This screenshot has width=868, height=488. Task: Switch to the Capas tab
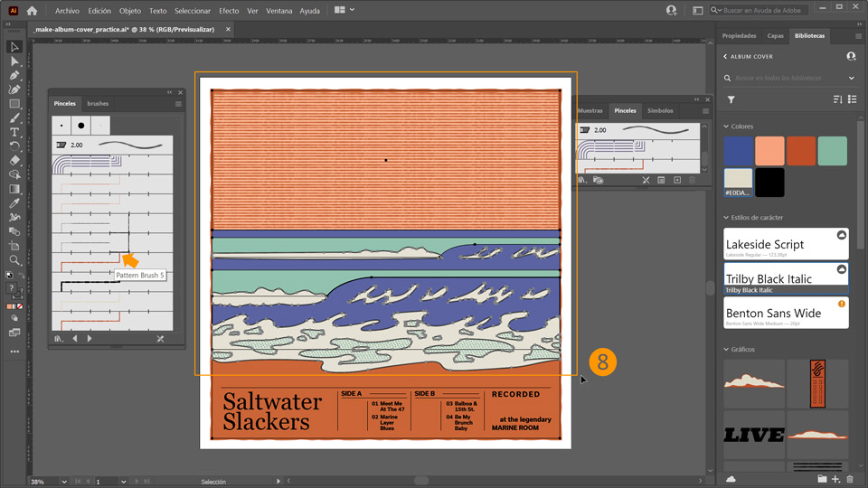click(x=775, y=36)
